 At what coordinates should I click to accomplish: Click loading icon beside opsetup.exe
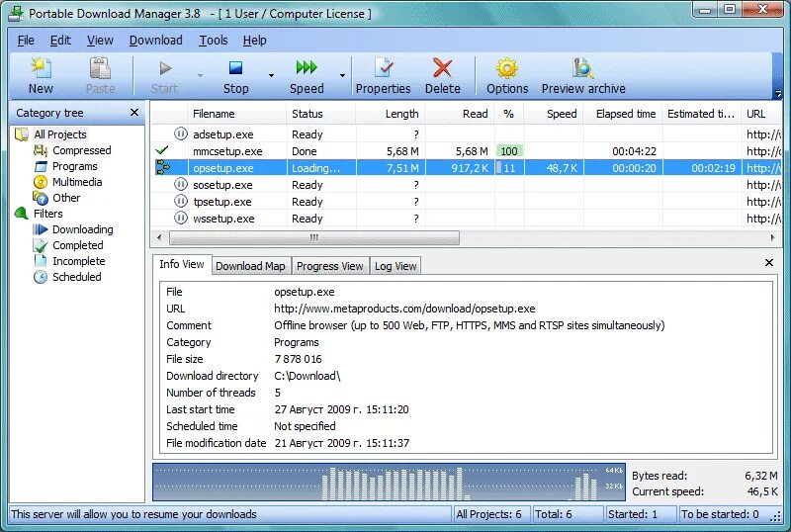(x=163, y=167)
